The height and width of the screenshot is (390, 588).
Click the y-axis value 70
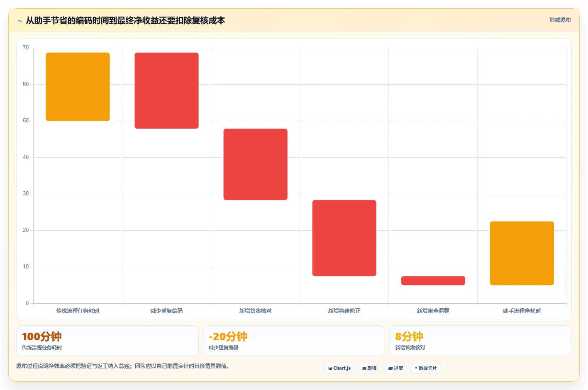(x=26, y=48)
